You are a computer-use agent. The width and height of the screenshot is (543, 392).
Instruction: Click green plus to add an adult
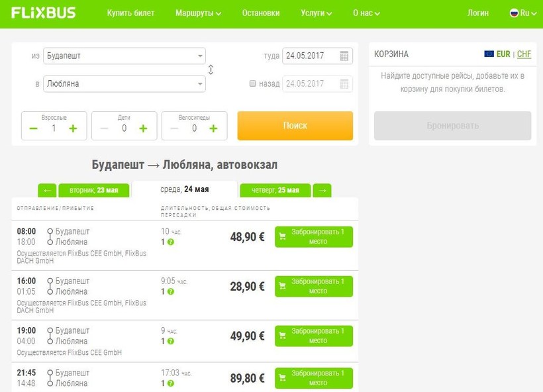pos(73,128)
